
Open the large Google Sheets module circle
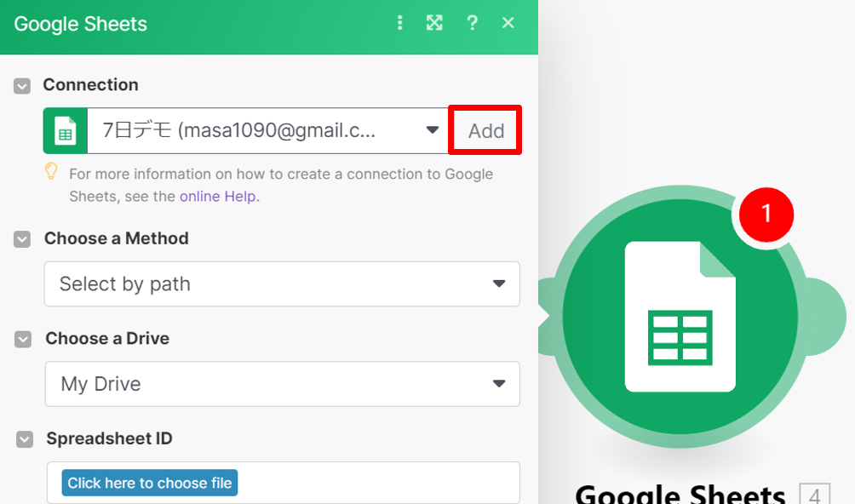pyautogui.click(x=680, y=317)
